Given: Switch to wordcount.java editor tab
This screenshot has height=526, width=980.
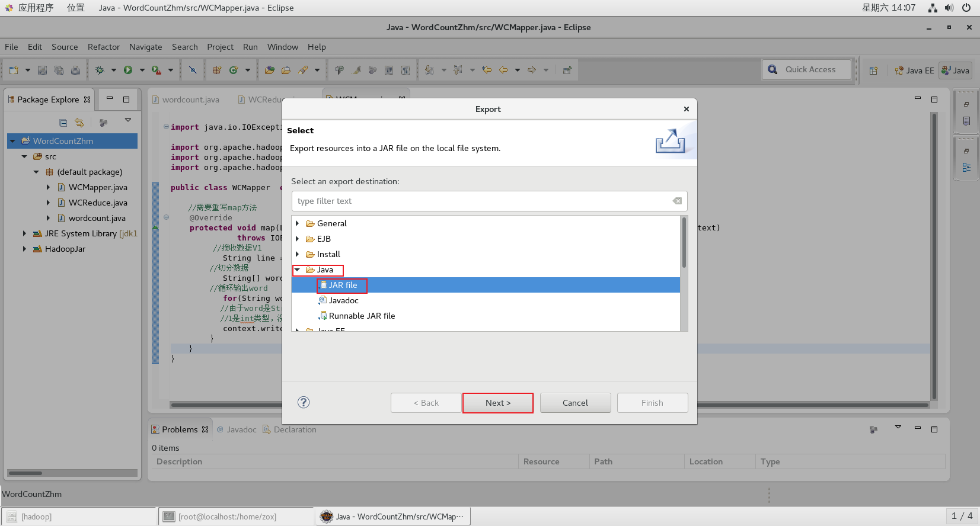Looking at the screenshot, I should pyautogui.click(x=186, y=100).
